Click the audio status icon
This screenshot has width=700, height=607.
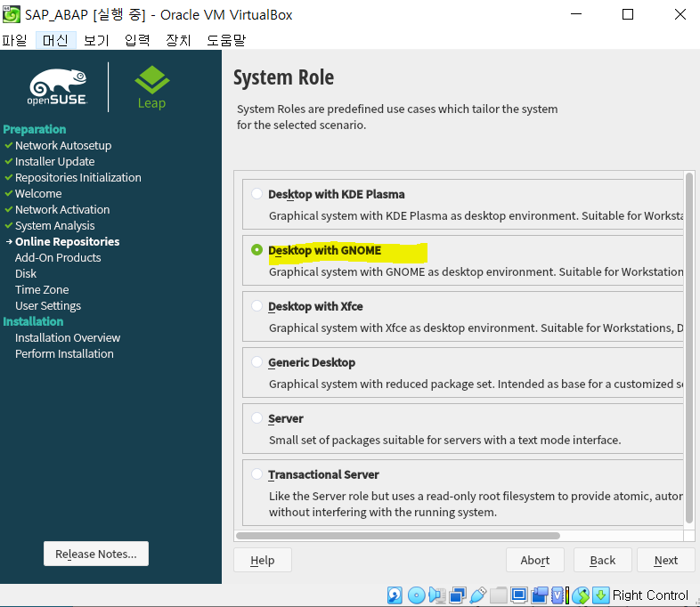pos(437,595)
